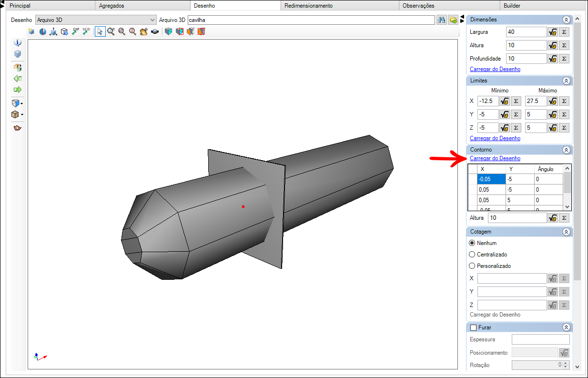Click the layers stack icon in left sidebar
Viewport: 588px width, 378px height.
(x=18, y=54)
